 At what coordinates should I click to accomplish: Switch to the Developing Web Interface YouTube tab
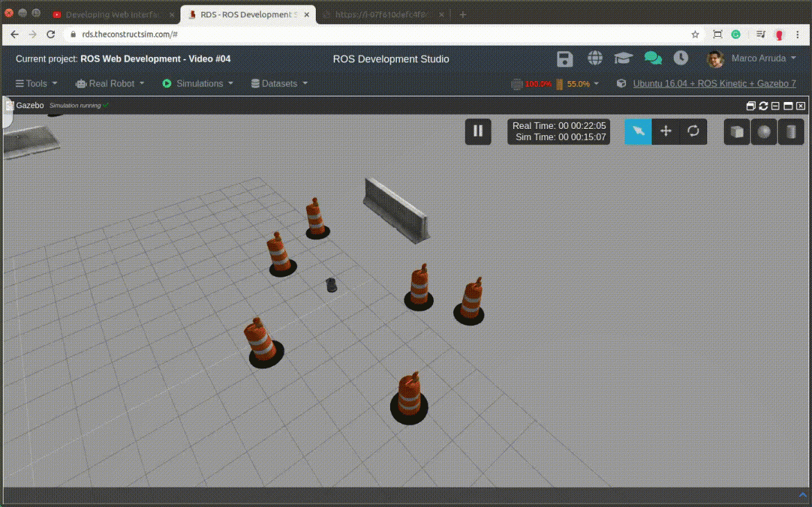[x=115, y=15]
